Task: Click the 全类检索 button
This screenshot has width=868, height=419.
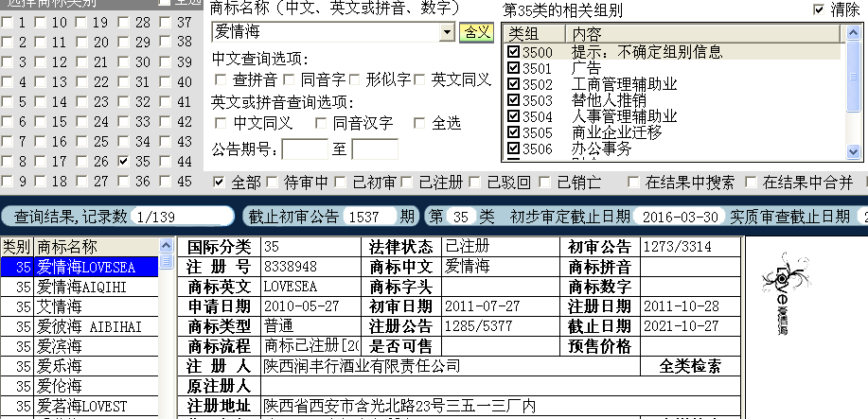Action: tap(690, 366)
